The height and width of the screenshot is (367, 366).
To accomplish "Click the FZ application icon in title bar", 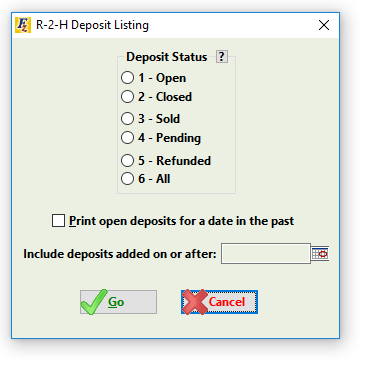I will coord(23,25).
